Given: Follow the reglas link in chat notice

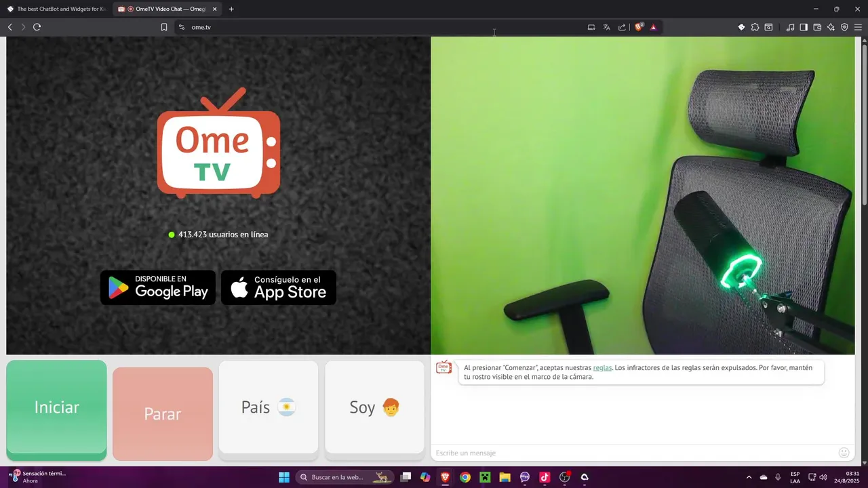Looking at the screenshot, I should click(x=602, y=367).
